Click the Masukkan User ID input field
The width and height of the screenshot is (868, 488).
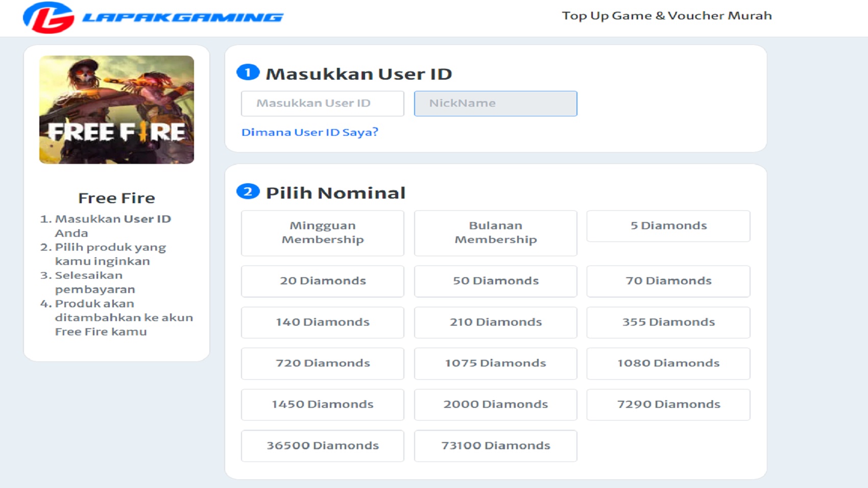pyautogui.click(x=322, y=103)
